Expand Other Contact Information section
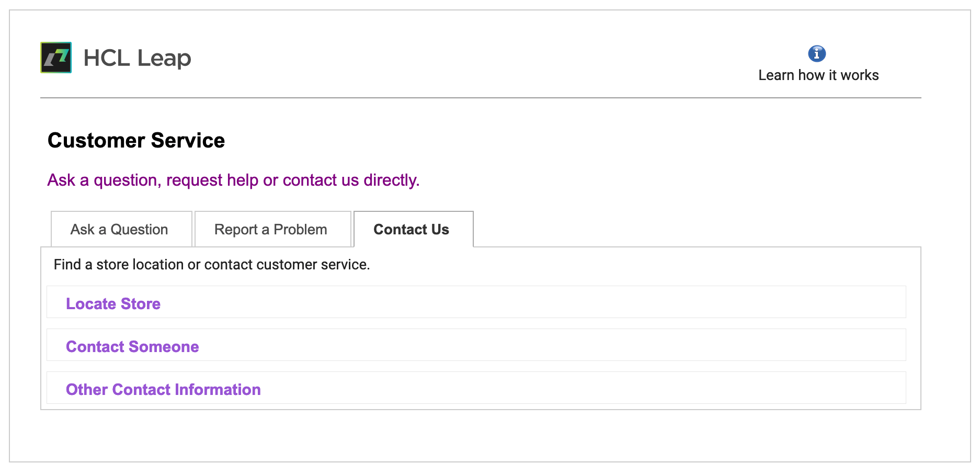Screen dimensions: 980x475 point(476,388)
